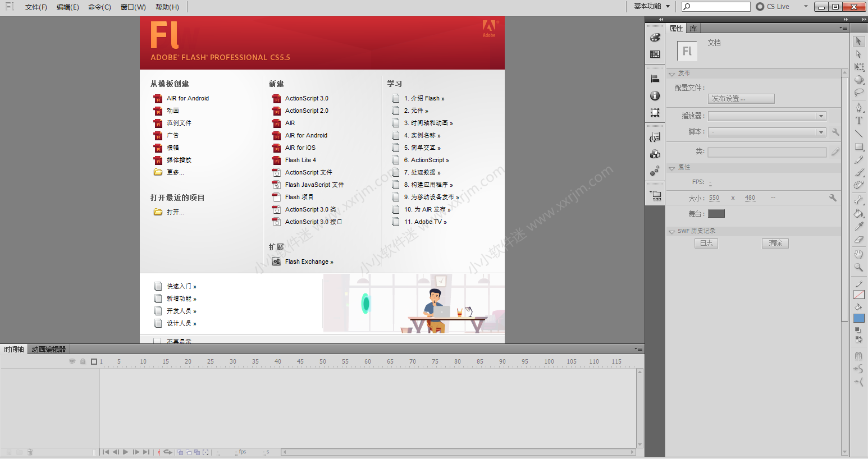Toggle edit multiple frames button
This screenshot has height=459, width=868.
click(x=197, y=452)
